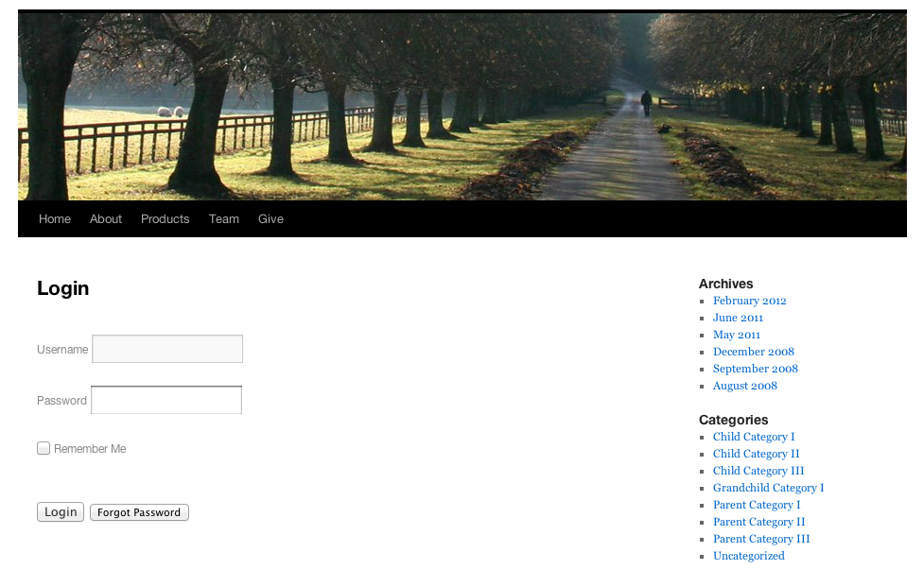Image resolution: width=924 pixels, height=587 pixels.
Task: Enable the Remember Me checkbox
Action: 44,448
